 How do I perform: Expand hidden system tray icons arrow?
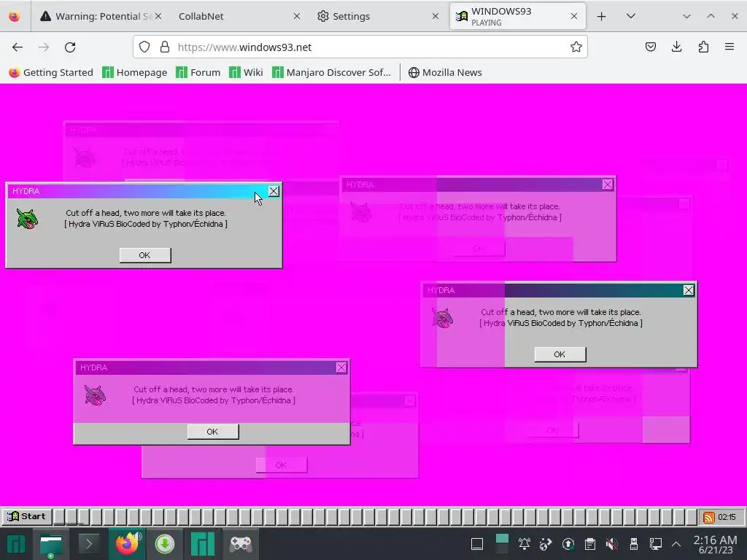pyautogui.click(x=676, y=544)
